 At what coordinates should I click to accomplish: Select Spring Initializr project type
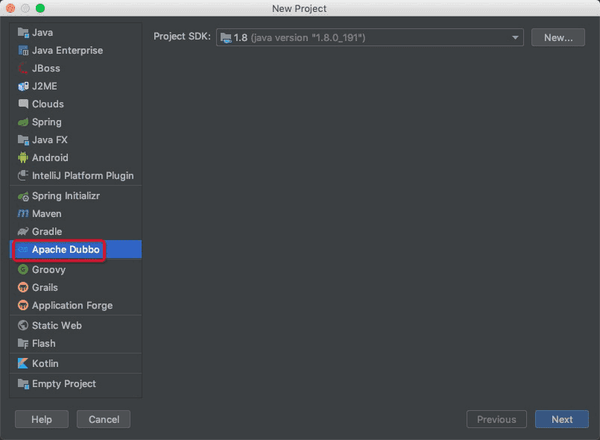pos(72,196)
